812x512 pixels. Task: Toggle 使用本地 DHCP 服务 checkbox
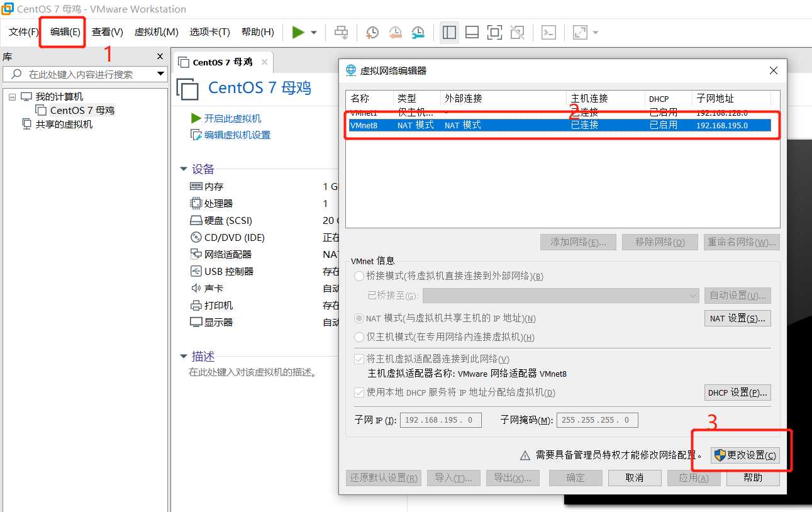coord(359,392)
